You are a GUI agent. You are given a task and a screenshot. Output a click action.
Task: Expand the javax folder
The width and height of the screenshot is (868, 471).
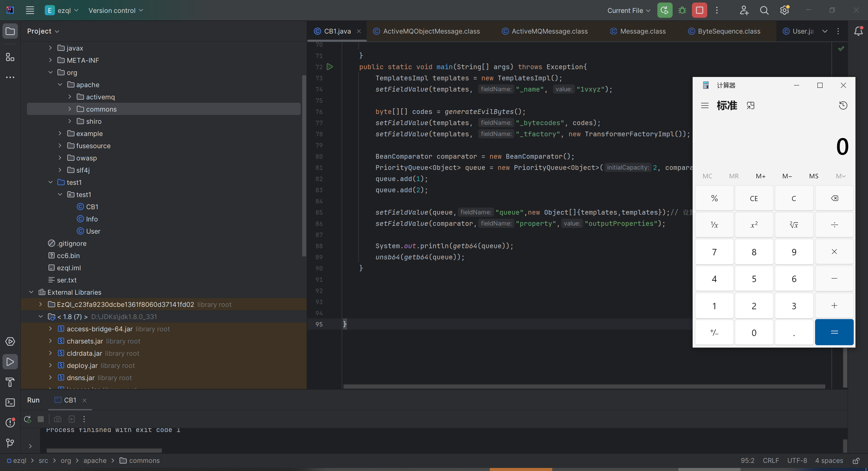pyautogui.click(x=50, y=48)
